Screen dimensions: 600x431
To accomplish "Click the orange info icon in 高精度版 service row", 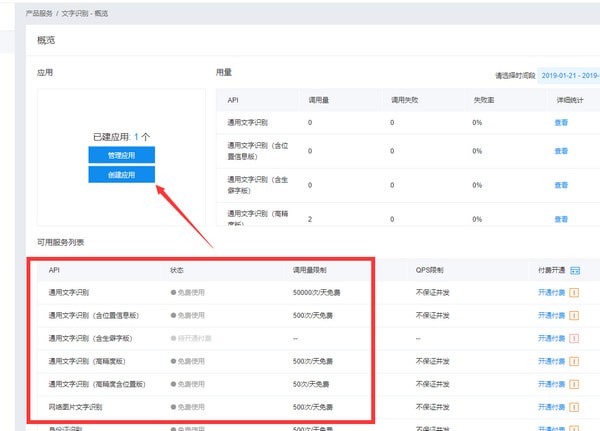I will click(x=574, y=361).
